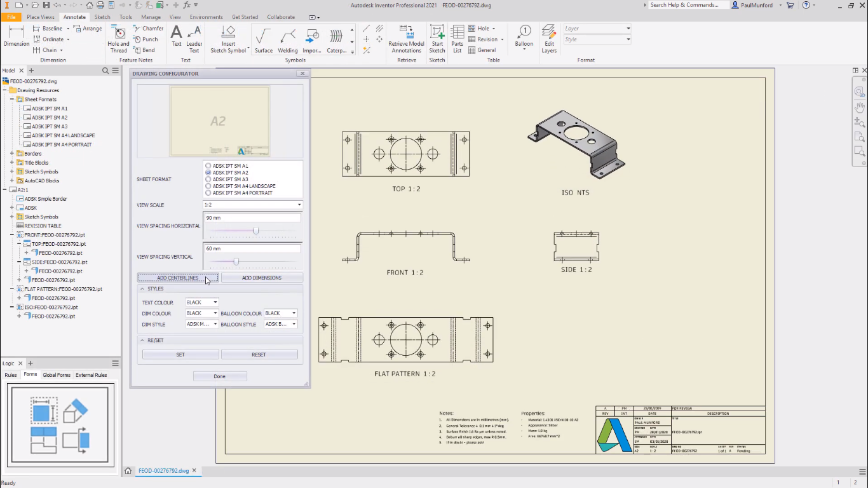
Task: Switch to the Place Views tab
Action: (x=41, y=17)
